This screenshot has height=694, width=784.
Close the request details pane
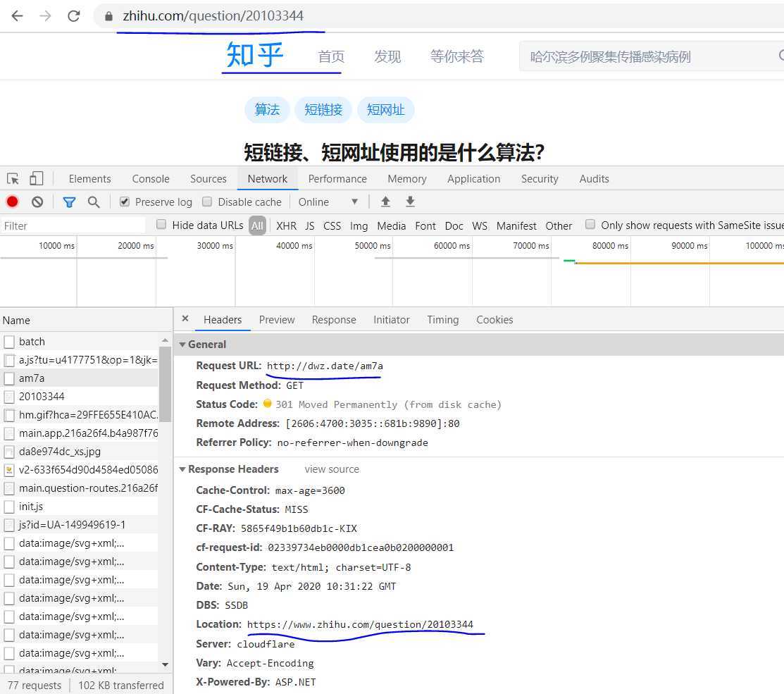185,318
